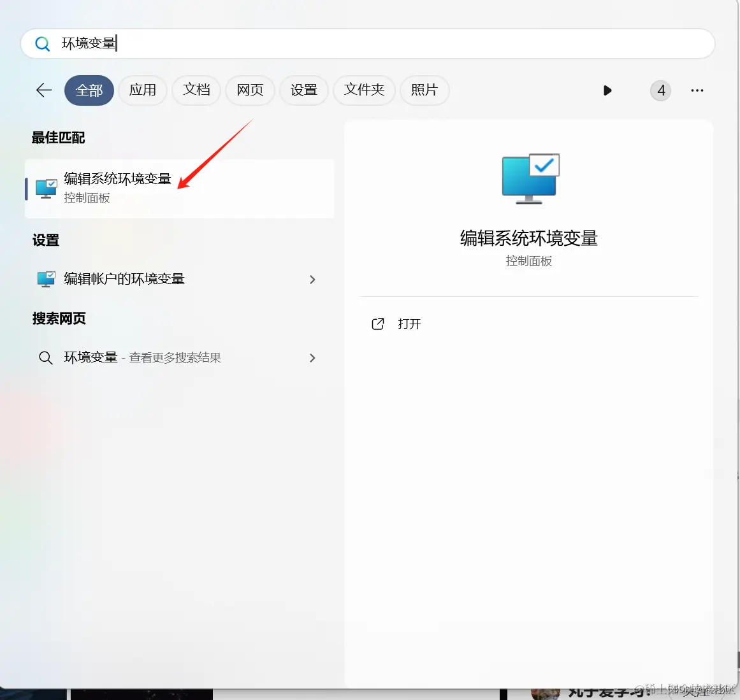Select the 文档 filter tab
Image resolution: width=740 pixels, height=700 pixels.
(x=196, y=90)
